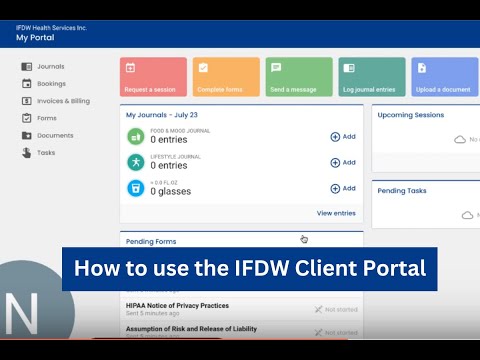Click the Invoices dollar icon
Image resolution: width=480 pixels, height=360 pixels.
(x=27, y=101)
